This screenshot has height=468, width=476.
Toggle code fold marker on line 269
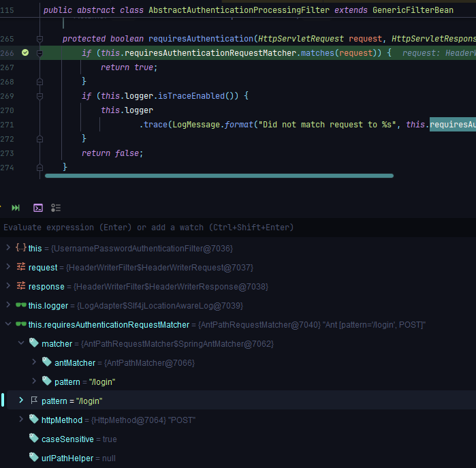click(x=40, y=96)
